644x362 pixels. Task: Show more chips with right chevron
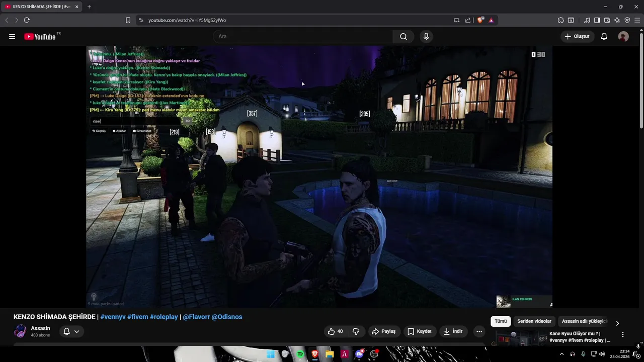(617, 323)
